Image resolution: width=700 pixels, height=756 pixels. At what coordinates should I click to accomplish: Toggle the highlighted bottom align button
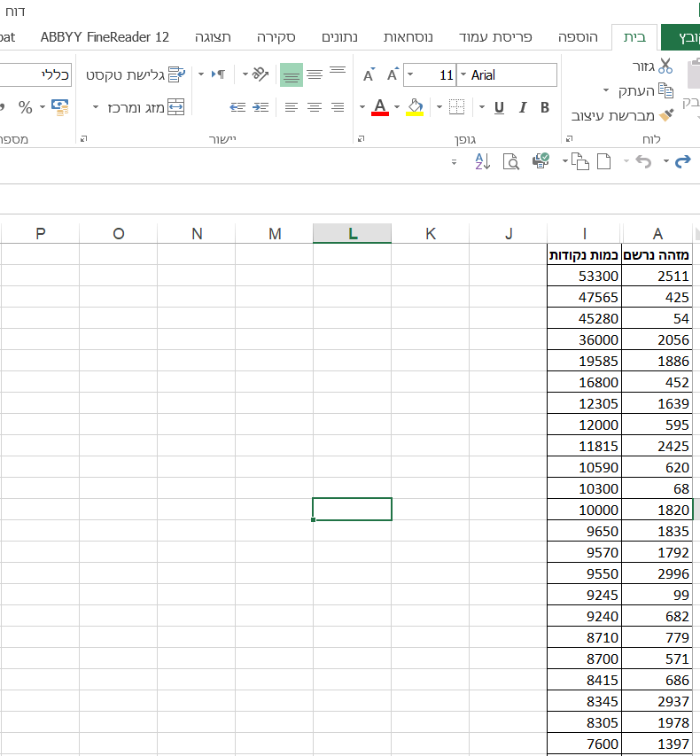coord(292,74)
